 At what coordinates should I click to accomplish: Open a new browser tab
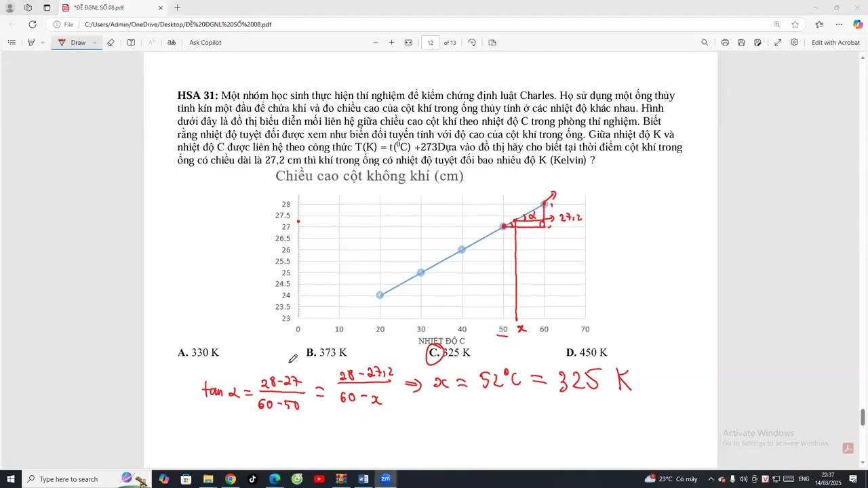pyautogui.click(x=177, y=7)
